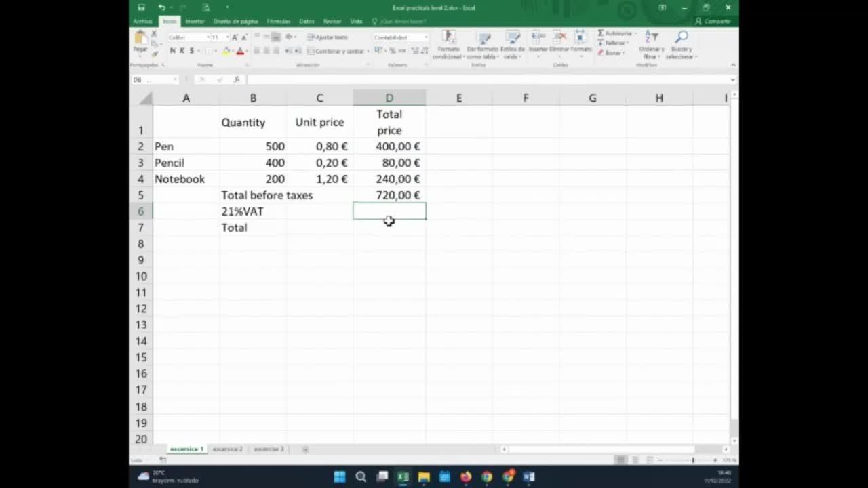The width and height of the screenshot is (868, 488).
Task: Open Ordenar y filtrar
Action: point(652,45)
